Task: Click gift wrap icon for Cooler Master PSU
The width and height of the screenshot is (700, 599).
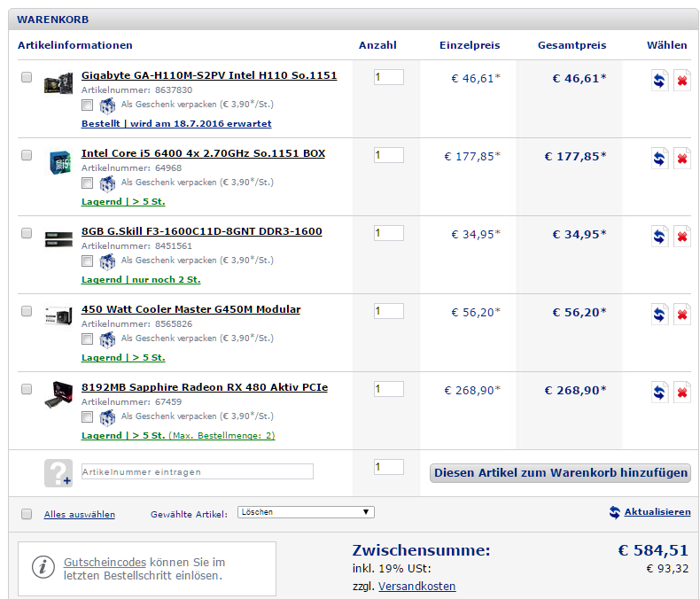Action: coord(107,339)
